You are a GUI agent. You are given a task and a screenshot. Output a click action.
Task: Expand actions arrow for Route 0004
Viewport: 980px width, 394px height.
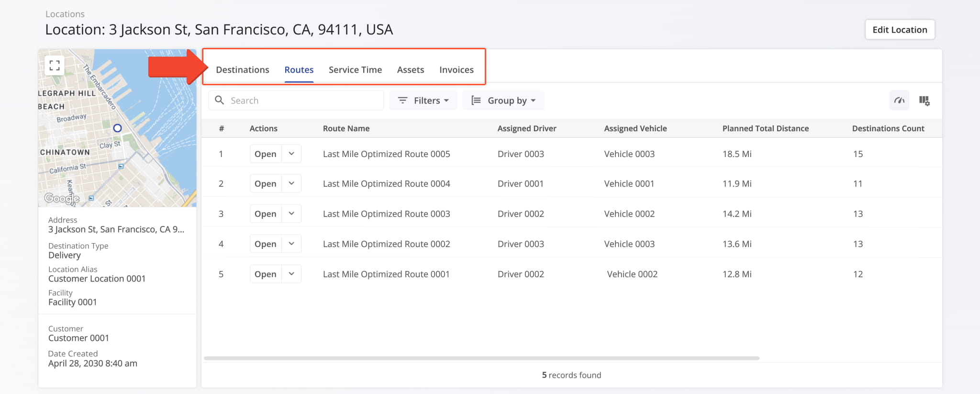point(291,183)
